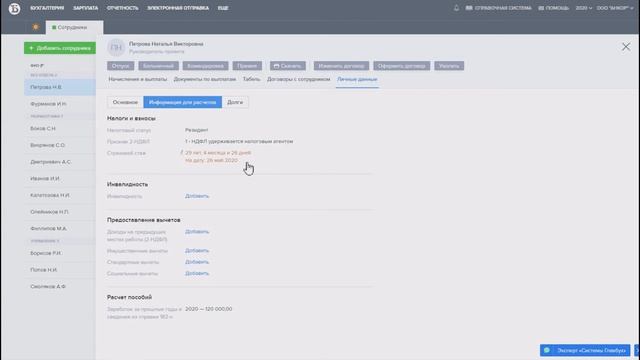Viewport: 640px width, 360px height.
Task: Open Личные данные tab
Action: [357, 79]
